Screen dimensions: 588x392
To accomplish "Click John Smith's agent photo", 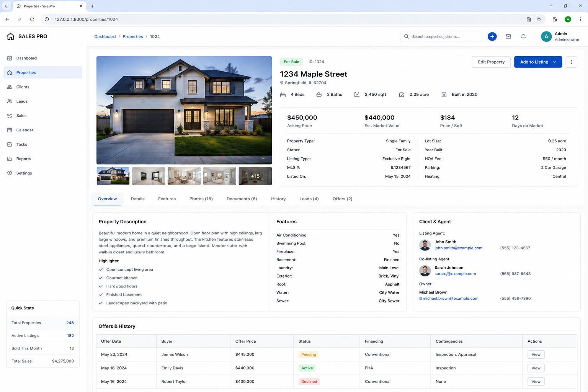I will coord(425,245).
